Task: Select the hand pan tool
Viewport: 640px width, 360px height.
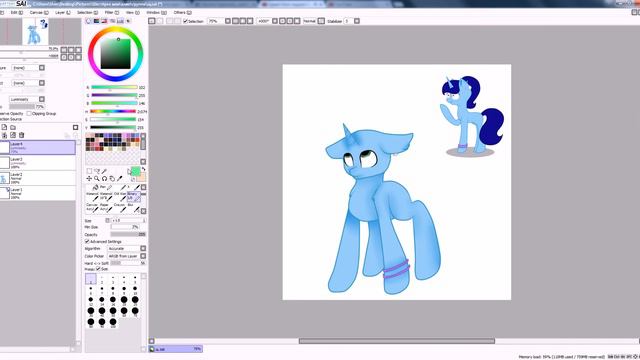Action: 112,178
